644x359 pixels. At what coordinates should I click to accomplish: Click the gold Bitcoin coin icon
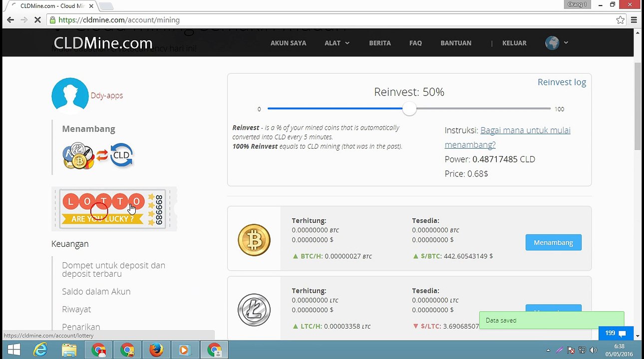point(254,240)
